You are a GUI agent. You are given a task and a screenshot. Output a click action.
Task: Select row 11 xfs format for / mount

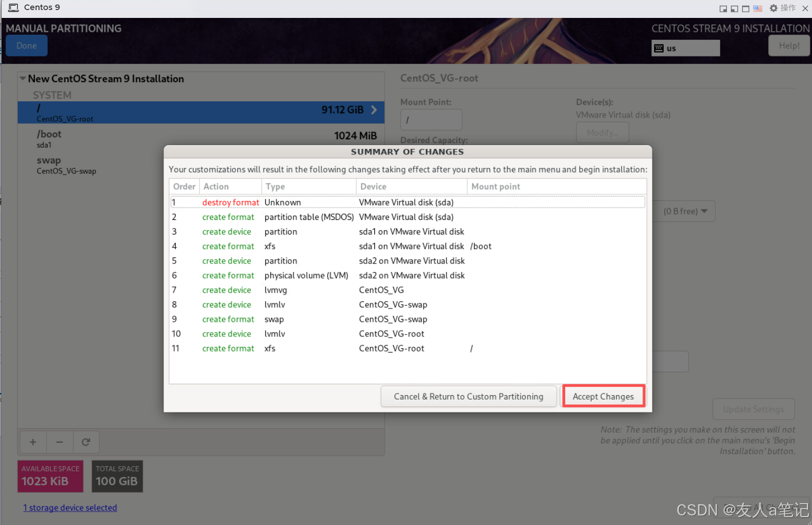coord(407,348)
